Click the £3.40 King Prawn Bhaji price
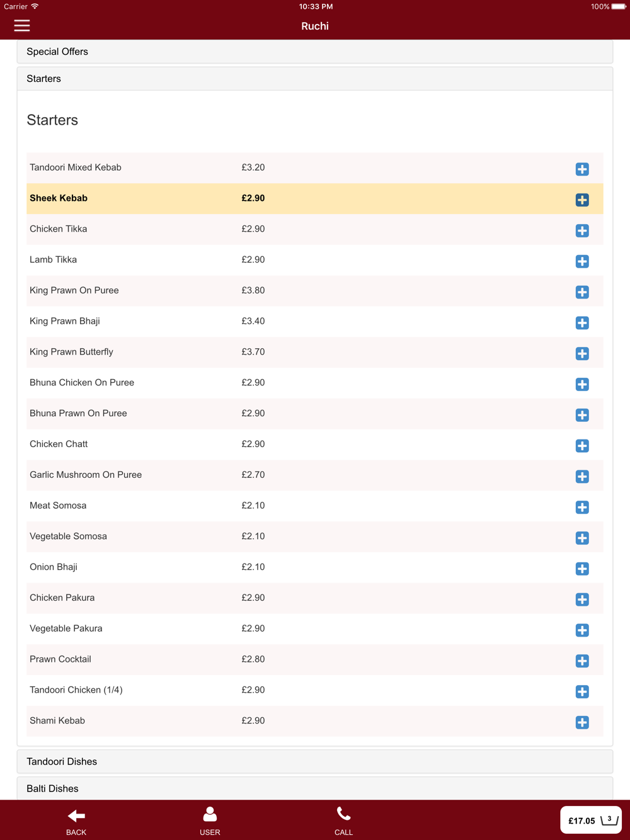The height and width of the screenshot is (840, 630). pos(253,321)
